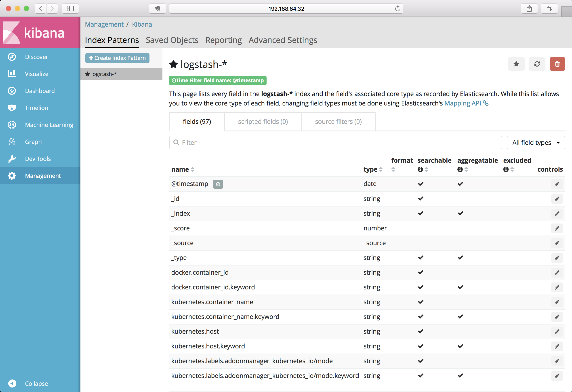Show all Safari tabs

pos(549,9)
